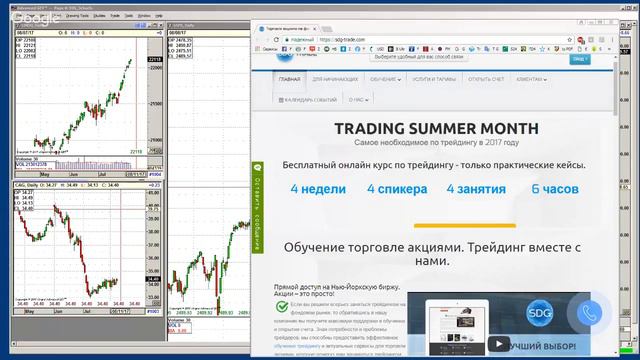Open Window menu in charting app
This screenshot has height=360, width=640.
click(144, 16)
